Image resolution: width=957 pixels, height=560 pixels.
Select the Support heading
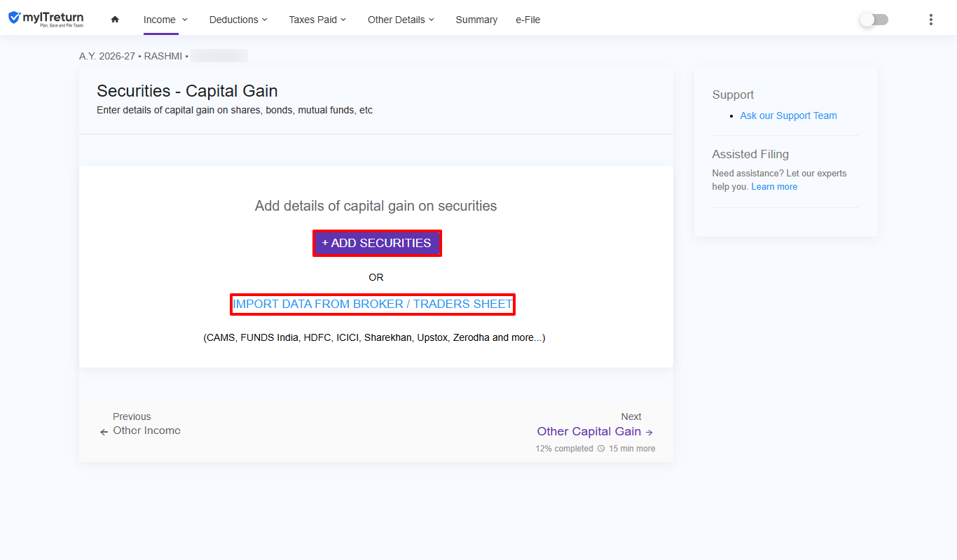point(733,94)
